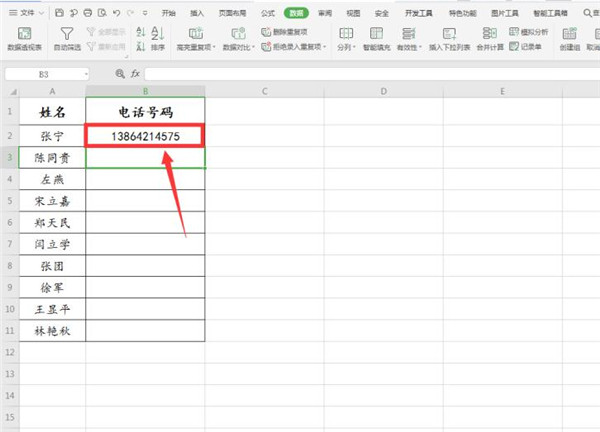
Task: Select column A header
Action: point(52,92)
